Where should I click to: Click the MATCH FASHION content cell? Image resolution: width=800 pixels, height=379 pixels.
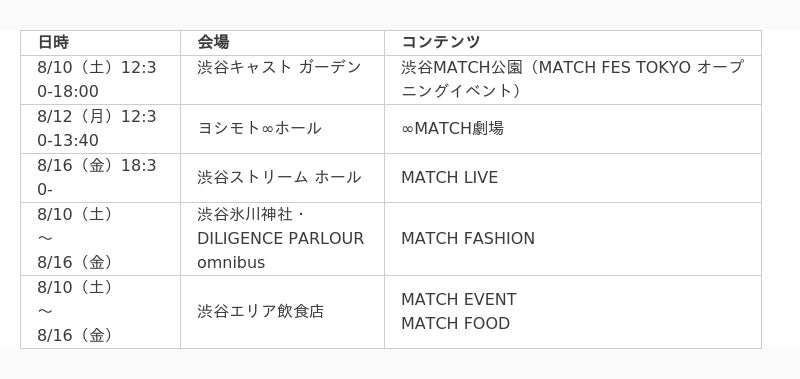point(572,239)
